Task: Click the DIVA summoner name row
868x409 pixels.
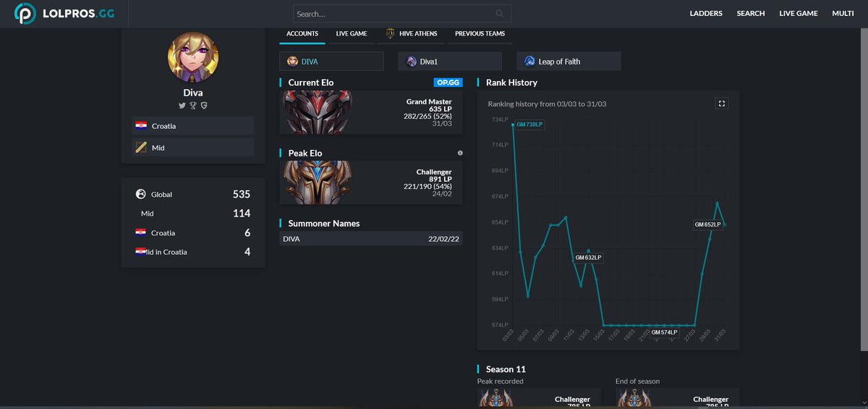Action: [371, 239]
